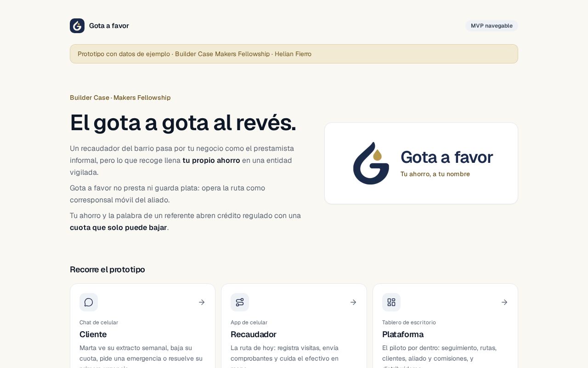Click the 'Tablero de escritorio' label

(409, 322)
